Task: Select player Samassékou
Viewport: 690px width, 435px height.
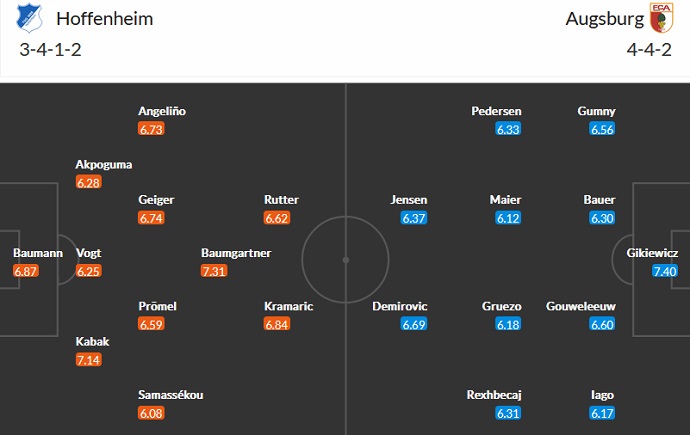Action: tap(170, 394)
